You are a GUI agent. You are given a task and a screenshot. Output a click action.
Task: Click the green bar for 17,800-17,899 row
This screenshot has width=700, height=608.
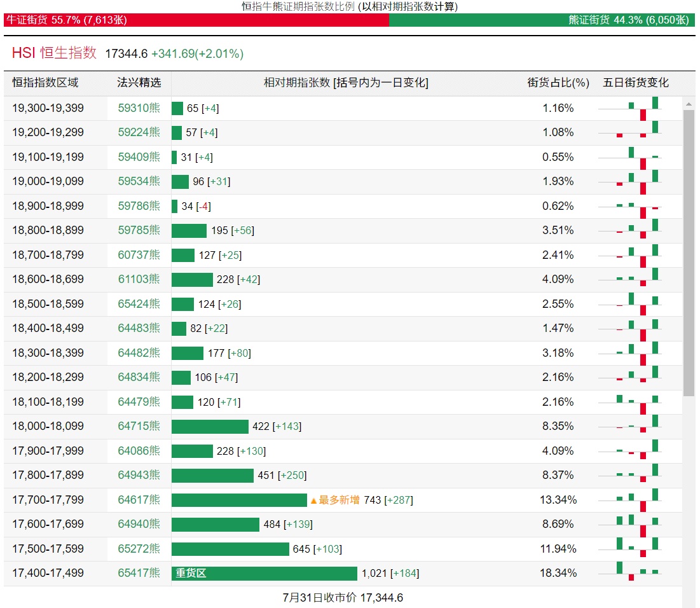pos(212,476)
